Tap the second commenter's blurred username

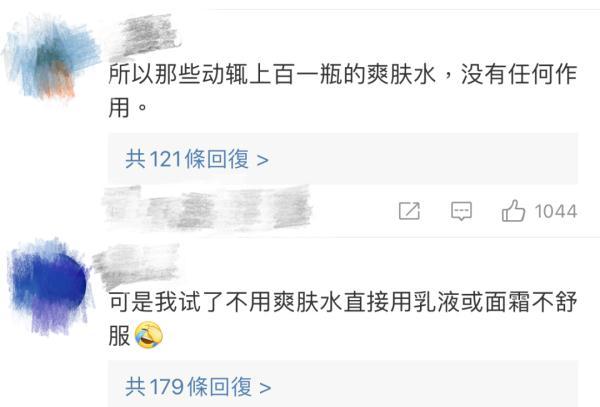[136, 265]
